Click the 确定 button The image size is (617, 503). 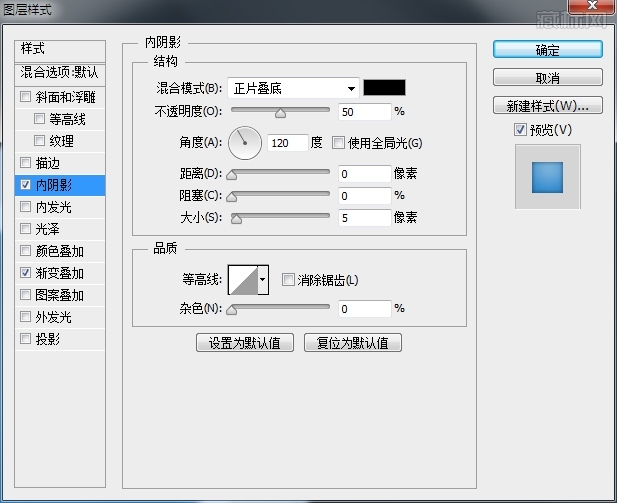547,50
